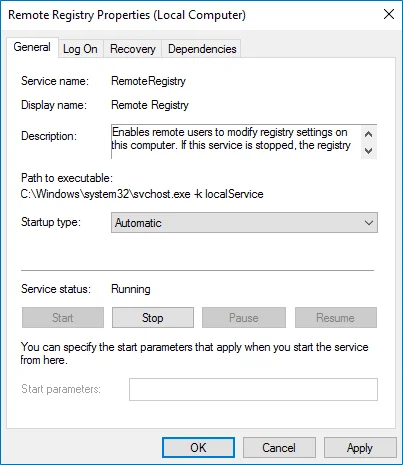Stop the Remote Registry service
Image resolution: width=403 pixels, height=465 pixels.
tap(153, 318)
